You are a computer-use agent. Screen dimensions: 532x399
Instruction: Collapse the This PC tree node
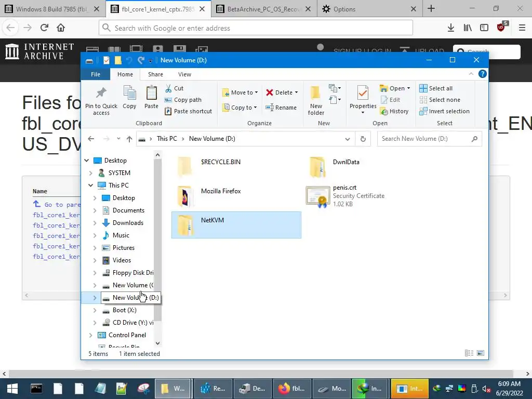pos(90,185)
